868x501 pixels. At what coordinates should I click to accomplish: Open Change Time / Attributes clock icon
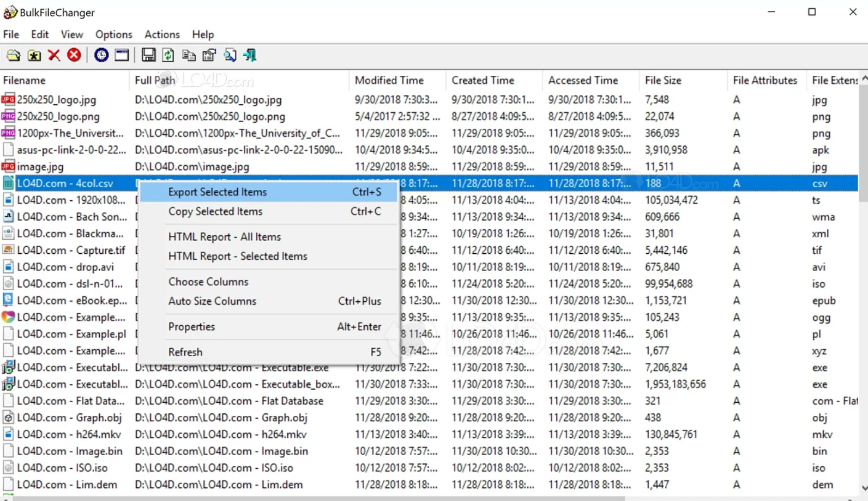[101, 55]
